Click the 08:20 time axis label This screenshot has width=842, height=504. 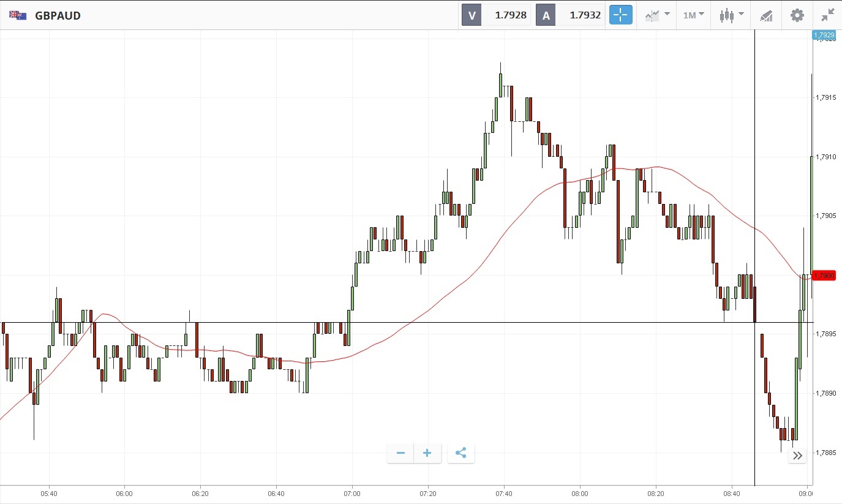click(x=656, y=493)
